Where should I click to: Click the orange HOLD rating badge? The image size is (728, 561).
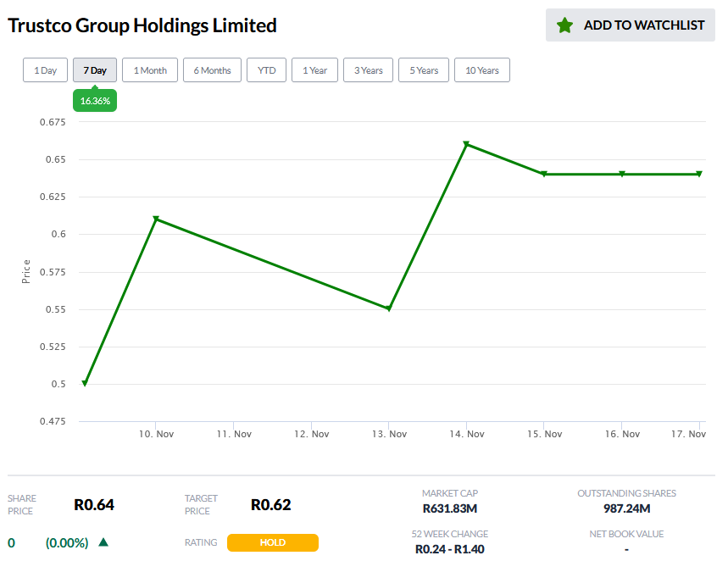pos(273,542)
